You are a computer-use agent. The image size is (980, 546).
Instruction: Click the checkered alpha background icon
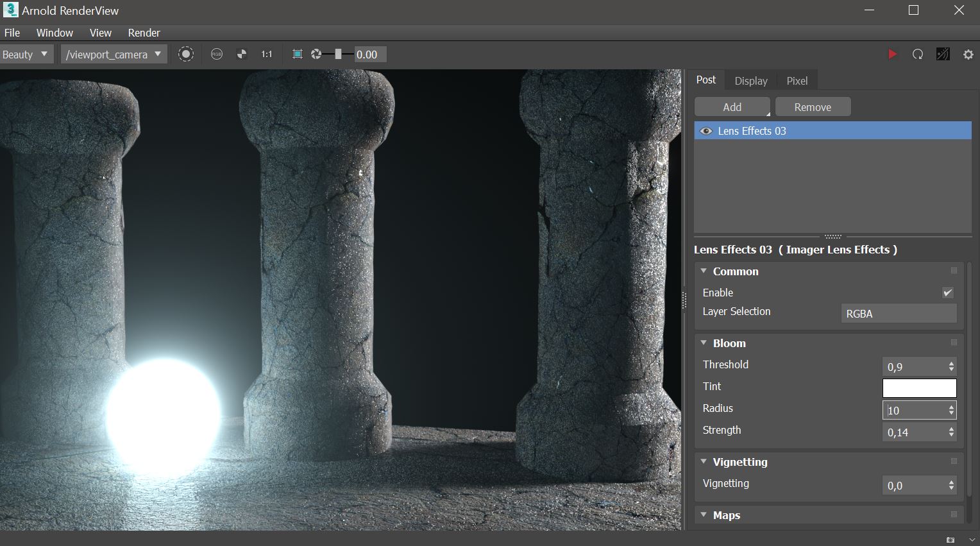(x=242, y=54)
